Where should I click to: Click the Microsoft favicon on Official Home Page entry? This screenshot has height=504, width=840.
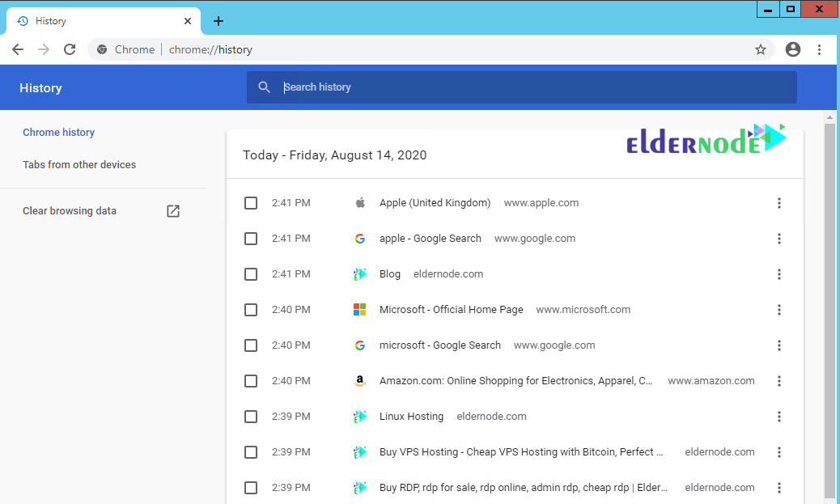pyautogui.click(x=360, y=310)
